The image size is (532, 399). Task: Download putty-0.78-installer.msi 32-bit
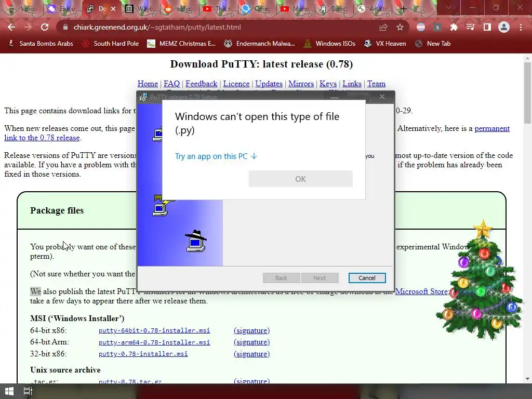[x=143, y=353]
